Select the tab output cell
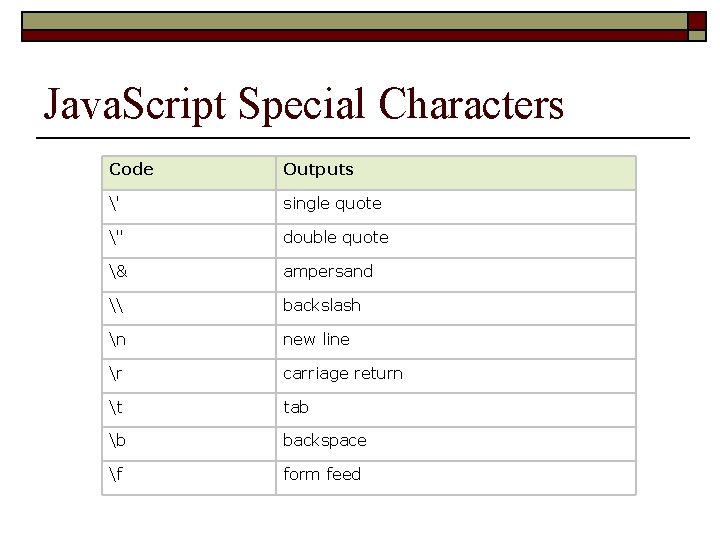This screenshot has height=540, width=720. point(296,408)
